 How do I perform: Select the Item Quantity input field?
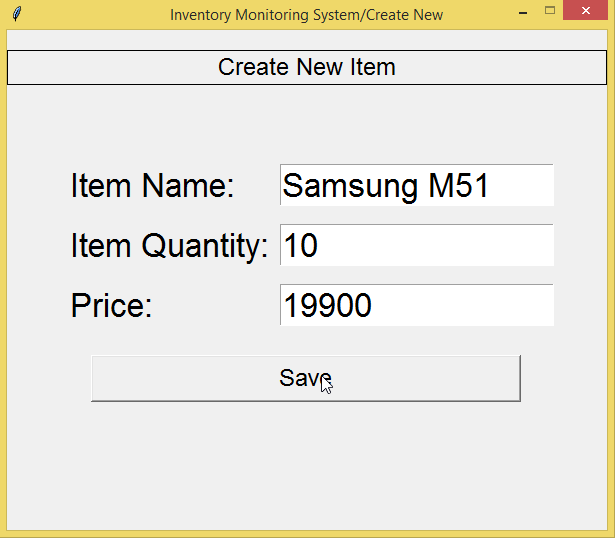[x=417, y=245]
